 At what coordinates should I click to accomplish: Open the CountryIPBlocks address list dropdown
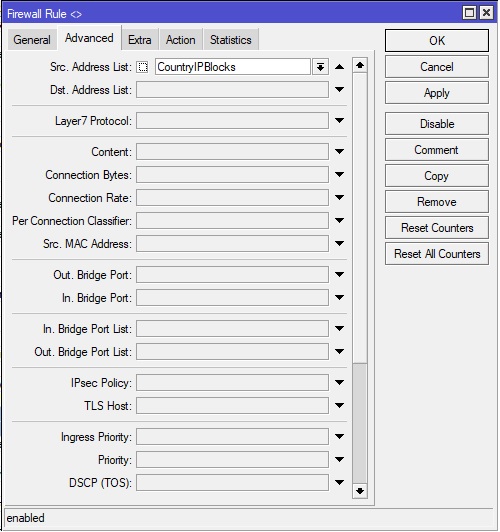point(320,67)
